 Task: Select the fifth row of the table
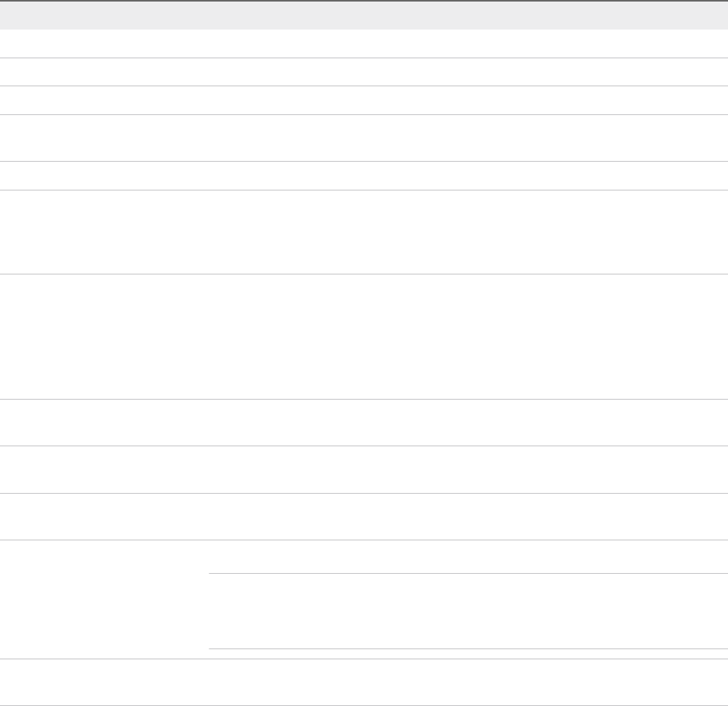pos(364,175)
